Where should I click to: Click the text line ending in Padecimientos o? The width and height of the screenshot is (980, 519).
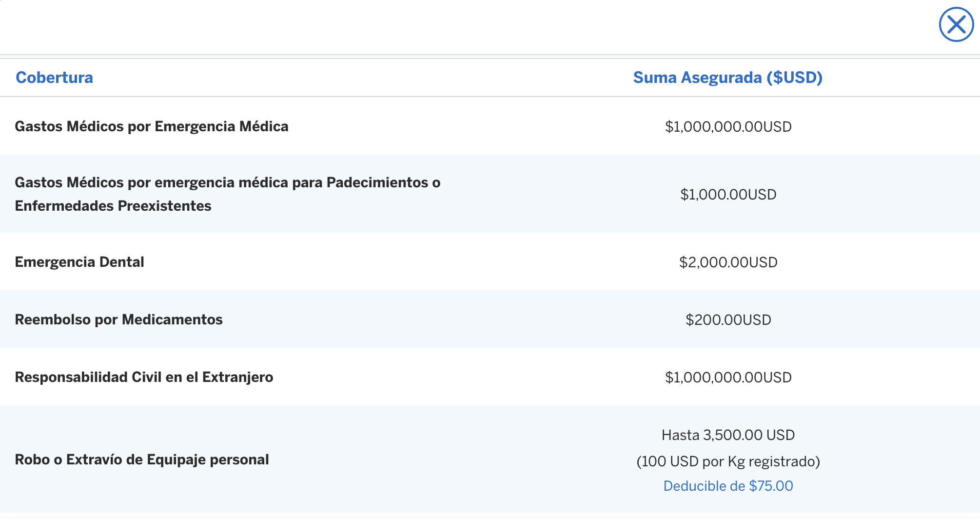tap(227, 182)
